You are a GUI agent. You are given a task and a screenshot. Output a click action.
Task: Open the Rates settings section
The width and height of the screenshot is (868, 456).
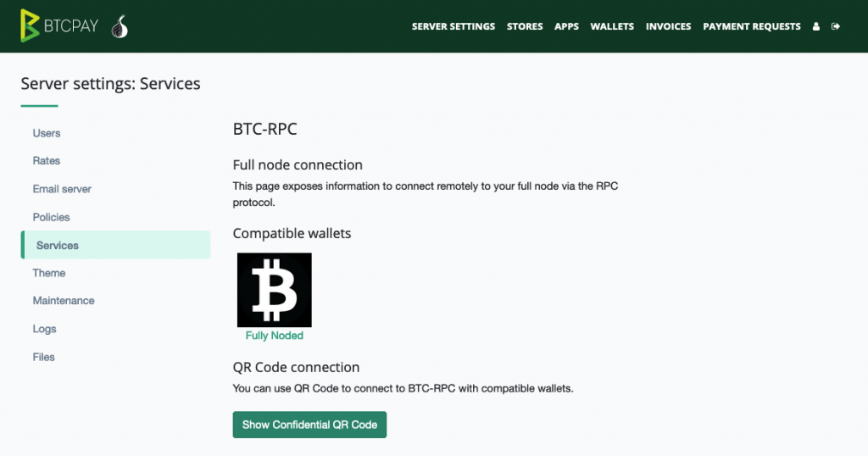47,161
